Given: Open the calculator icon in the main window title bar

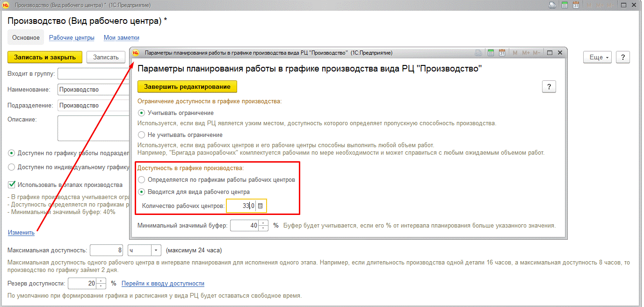Looking at the screenshot, I should [x=564, y=5].
